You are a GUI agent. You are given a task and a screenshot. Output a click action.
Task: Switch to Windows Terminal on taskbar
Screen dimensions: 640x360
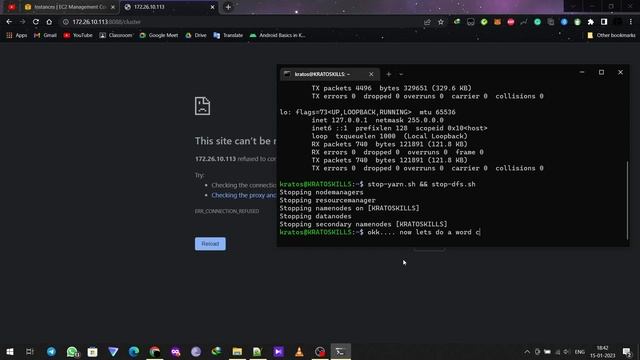coord(340,351)
